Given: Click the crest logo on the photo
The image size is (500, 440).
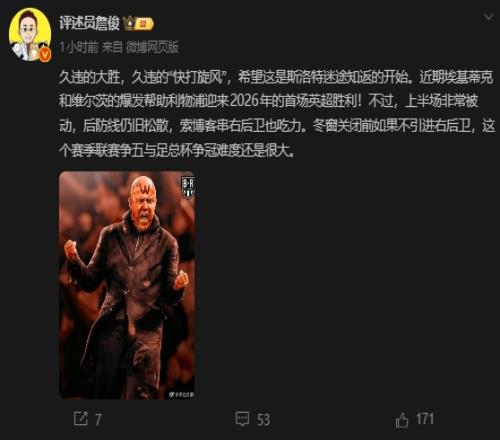Looking at the screenshot, I should [188, 188].
